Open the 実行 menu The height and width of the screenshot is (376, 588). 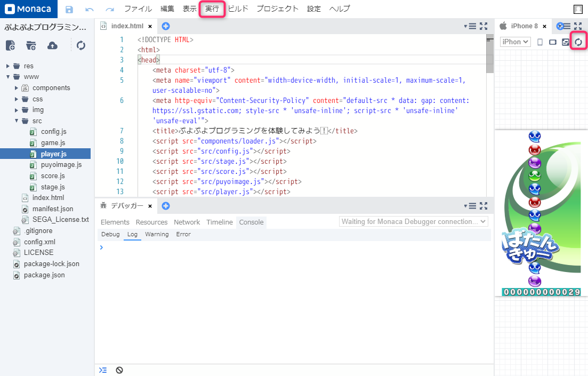click(x=212, y=9)
